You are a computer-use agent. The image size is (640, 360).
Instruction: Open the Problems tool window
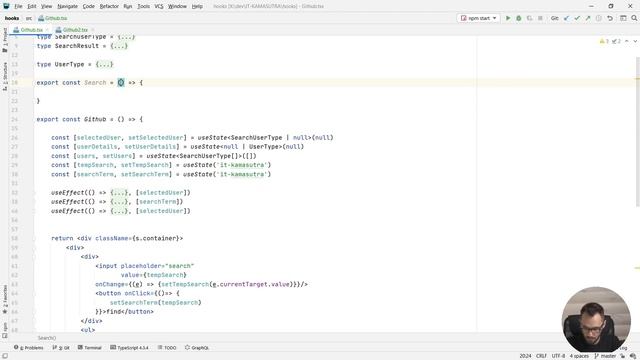(29, 348)
